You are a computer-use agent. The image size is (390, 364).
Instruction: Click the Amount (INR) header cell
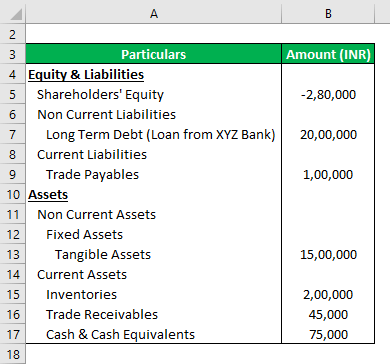[328, 54]
